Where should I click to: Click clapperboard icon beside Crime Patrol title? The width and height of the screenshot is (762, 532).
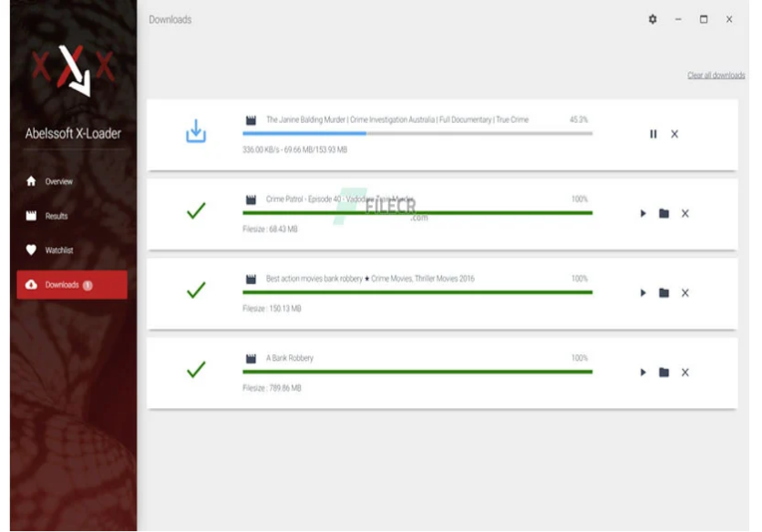click(x=251, y=199)
